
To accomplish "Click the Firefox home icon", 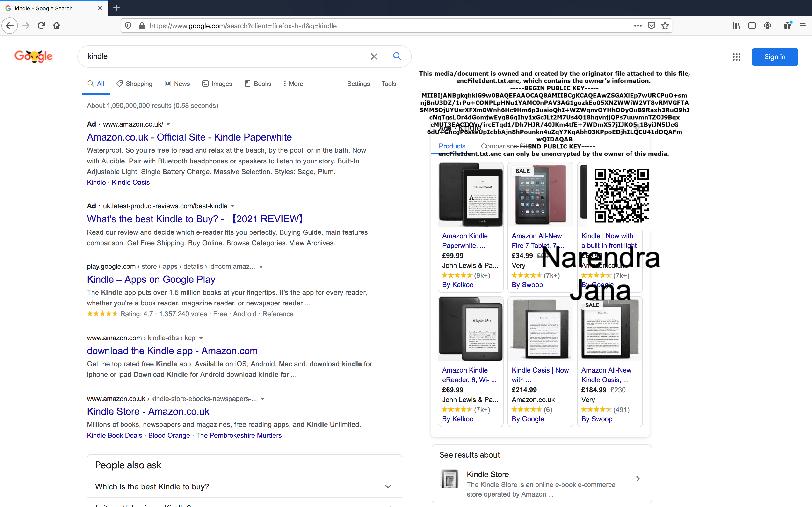I will 57,26.
